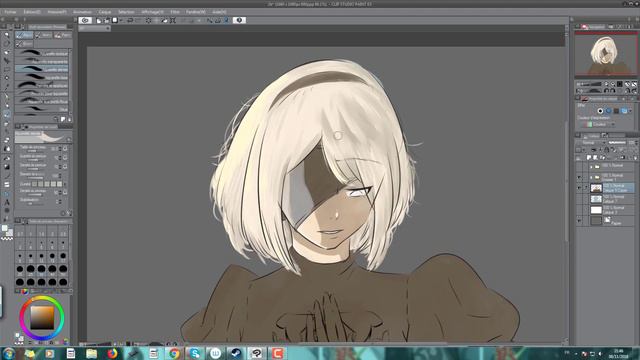Expand the second layer folder
This screenshot has width=640, height=360.
[x=591, y=178]
